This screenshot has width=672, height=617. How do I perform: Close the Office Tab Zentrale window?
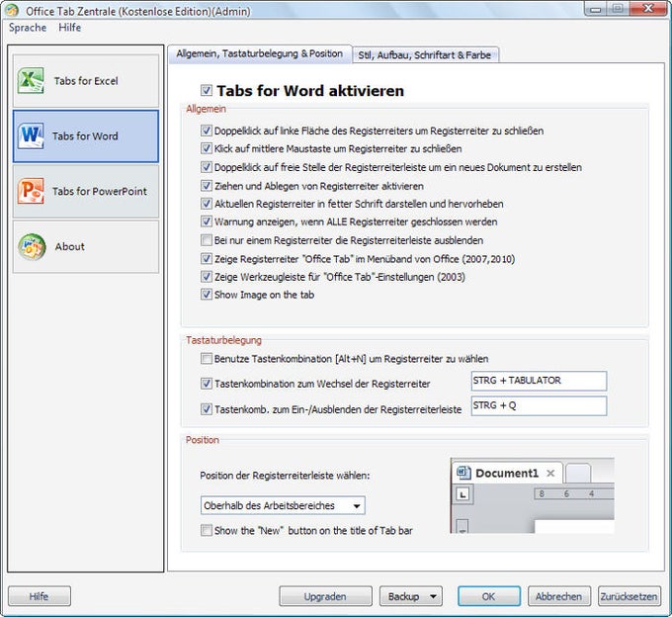coord(648,9)
